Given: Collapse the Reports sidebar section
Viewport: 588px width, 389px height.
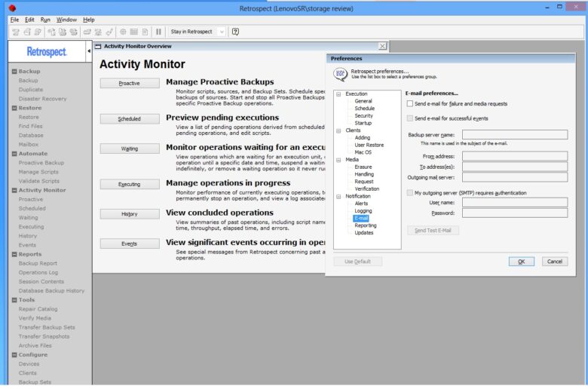Looking at the screenshot, I should coord(14,254).
